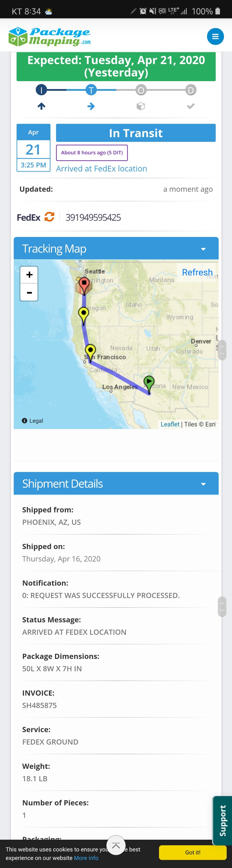This screenshot has width=232, height=868.
Task: Select yellow marker near San Francisco
Action: click(x=90, y=351)
